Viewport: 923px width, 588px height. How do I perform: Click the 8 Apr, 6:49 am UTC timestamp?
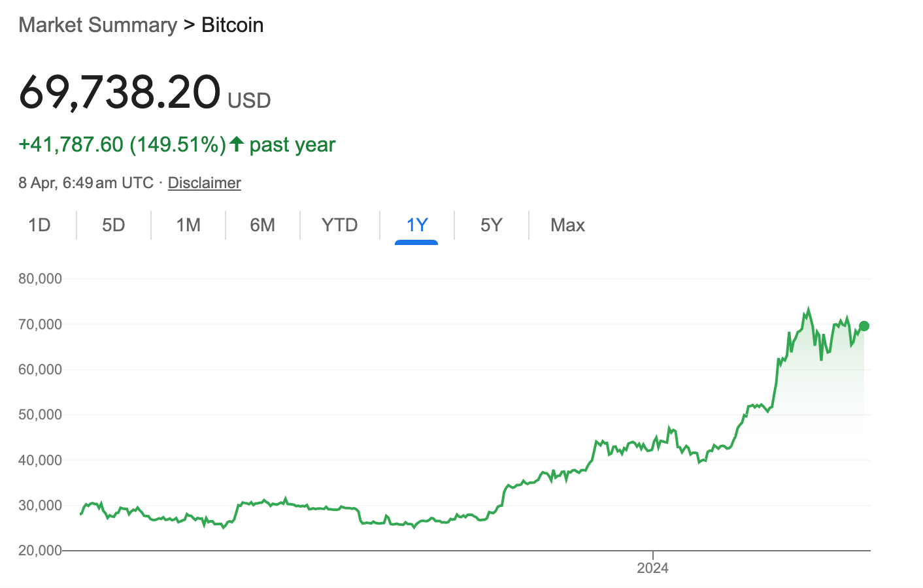tap(86, 183)
